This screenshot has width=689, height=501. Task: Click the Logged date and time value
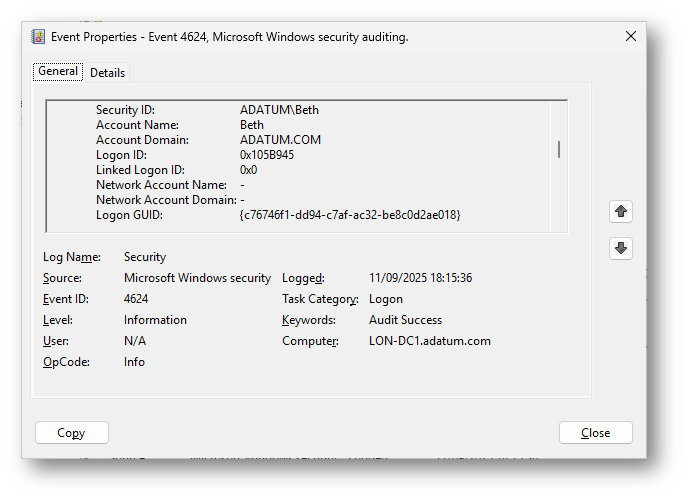click(420, 278)
